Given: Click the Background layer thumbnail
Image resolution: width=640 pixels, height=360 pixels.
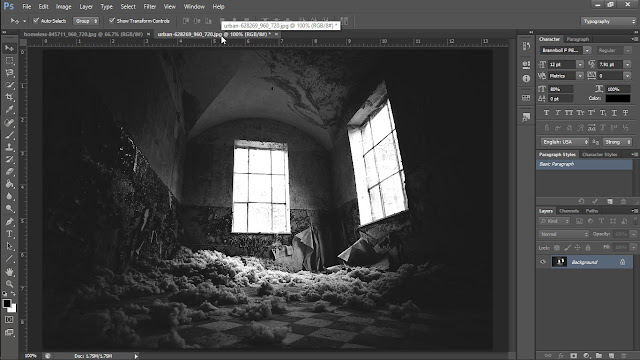Looking at the screenshot, I should 559,262.
